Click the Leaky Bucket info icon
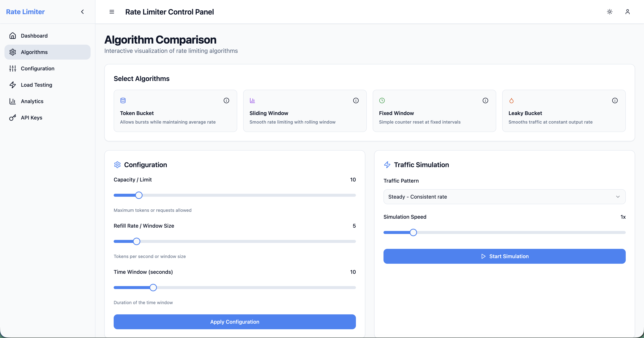 point(615,101)
